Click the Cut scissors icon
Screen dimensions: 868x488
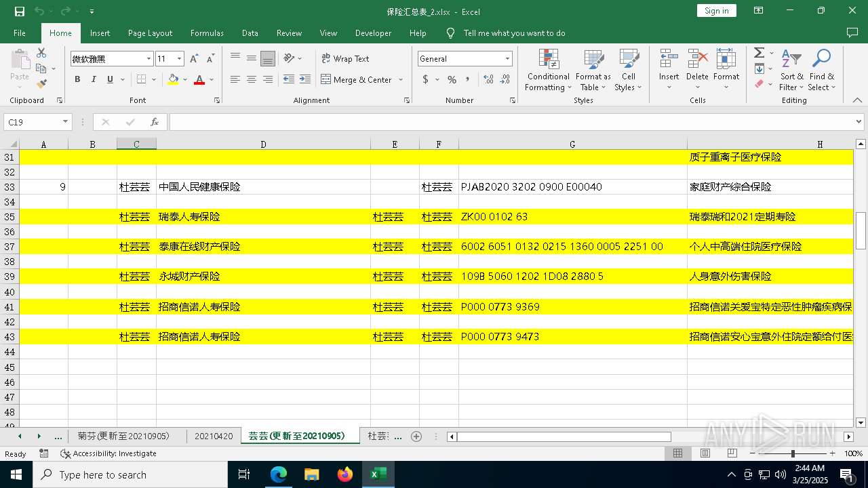point(41,53)
